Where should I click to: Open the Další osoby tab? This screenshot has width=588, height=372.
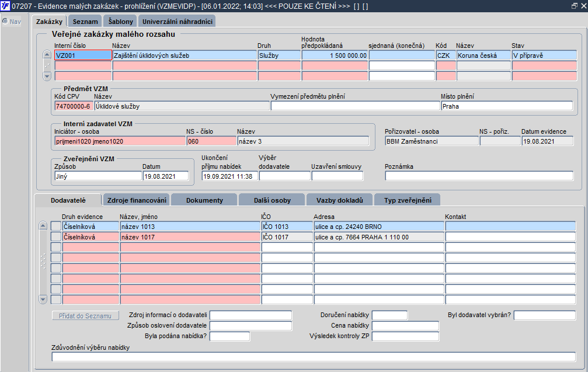[x=272, y=200]
